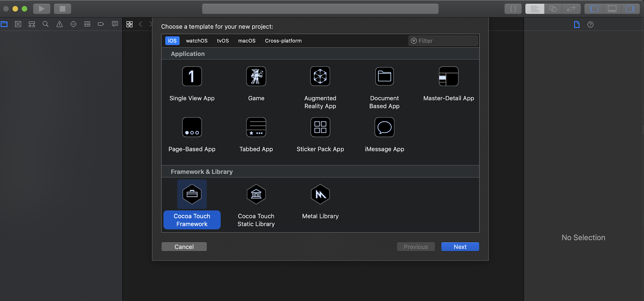Pick the Augmented Reality App template icon
Screen dimensions: 644x301
tap(320, 76)
